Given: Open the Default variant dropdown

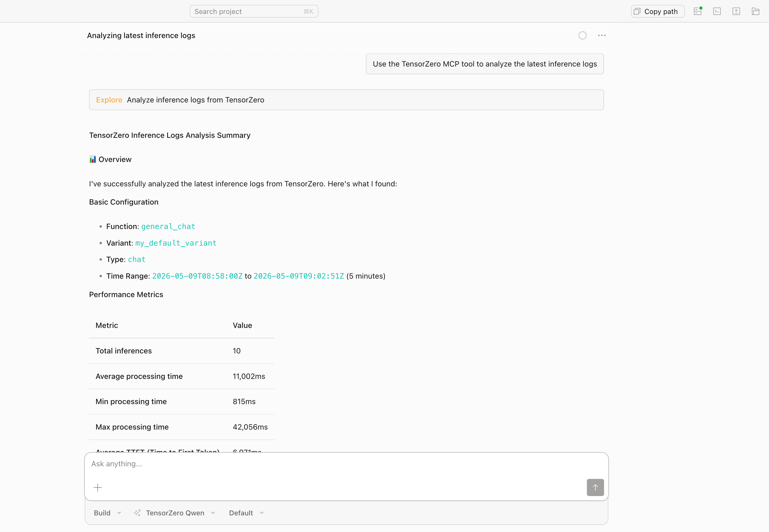Looking at the screenshot, I should click(x=246, y=513).
